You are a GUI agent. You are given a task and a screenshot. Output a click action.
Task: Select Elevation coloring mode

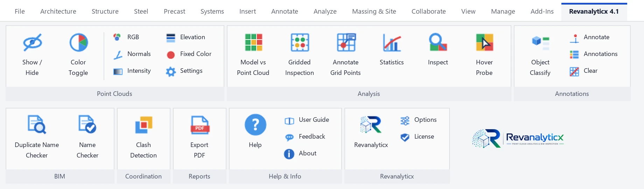[185, 37]
